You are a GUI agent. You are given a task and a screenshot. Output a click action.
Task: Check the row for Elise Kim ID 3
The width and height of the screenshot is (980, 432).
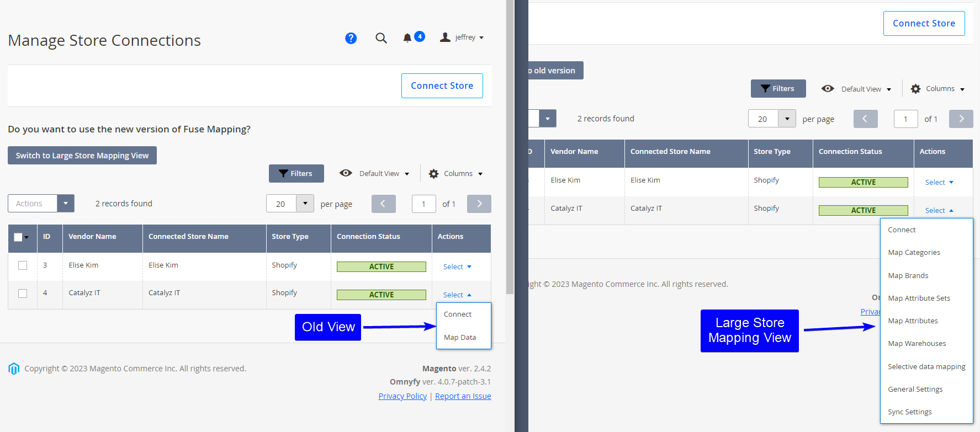[x=23, y=265]
